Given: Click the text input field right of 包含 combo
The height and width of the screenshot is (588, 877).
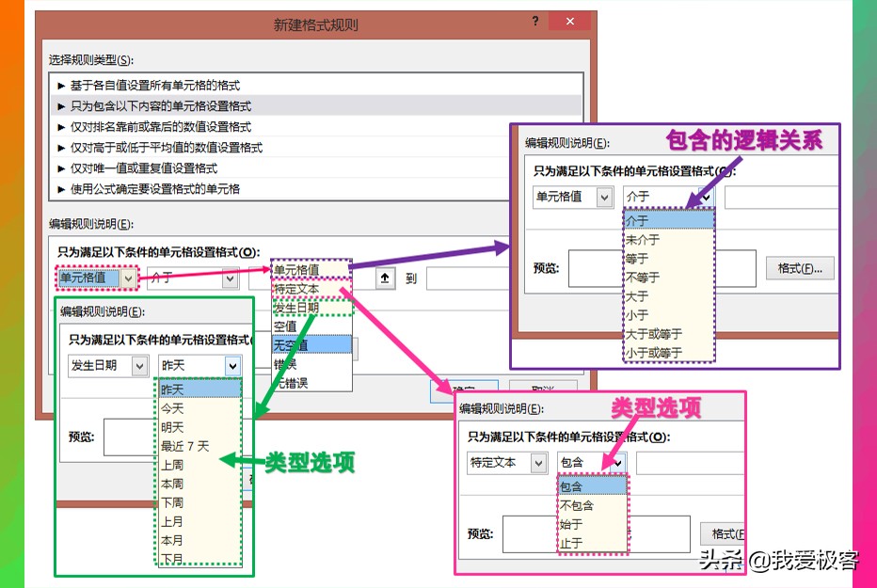Looking at the screenshot, I should tap(690, 464).
